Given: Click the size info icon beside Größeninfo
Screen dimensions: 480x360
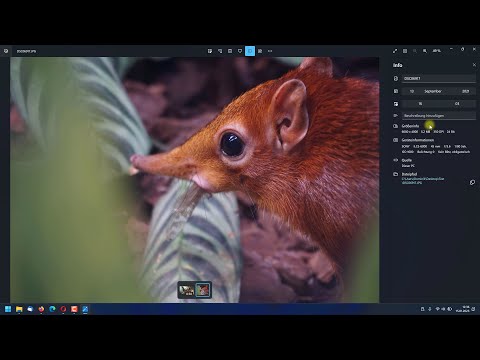Looking at the screenshot, I should pos(396,126).
